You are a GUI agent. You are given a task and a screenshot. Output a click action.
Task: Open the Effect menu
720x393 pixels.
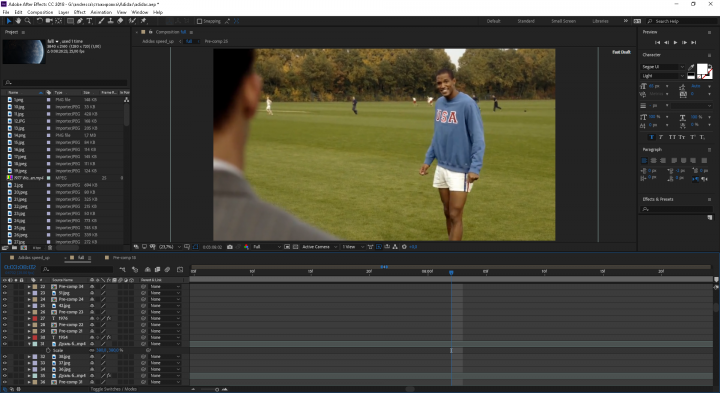[x=79, y=12]
